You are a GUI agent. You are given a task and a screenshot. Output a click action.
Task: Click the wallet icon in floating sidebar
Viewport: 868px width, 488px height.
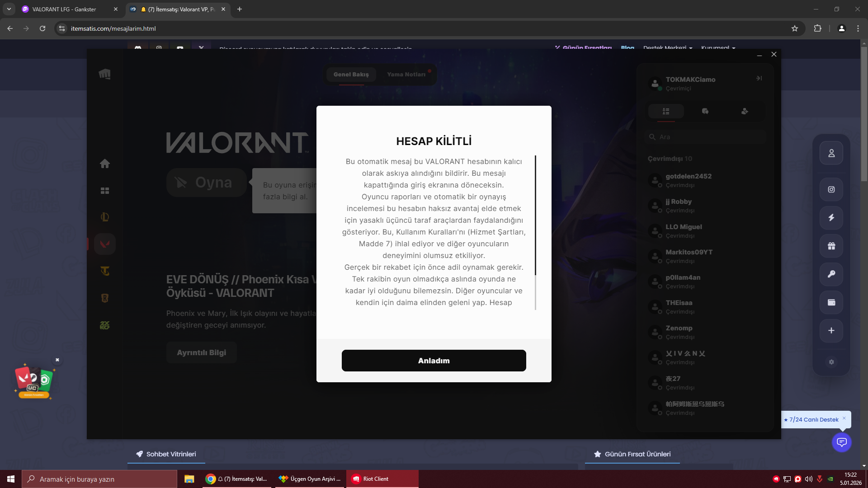coord(831,302)
